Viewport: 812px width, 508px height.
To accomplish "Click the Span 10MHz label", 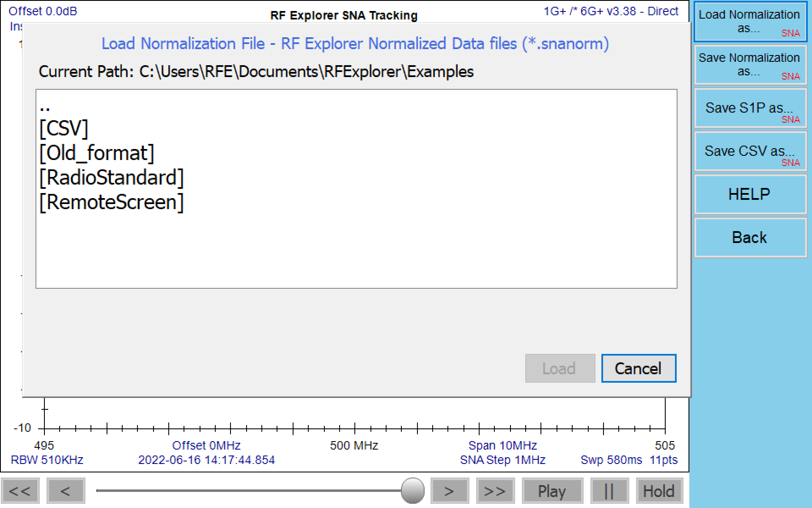I will 502,445.
